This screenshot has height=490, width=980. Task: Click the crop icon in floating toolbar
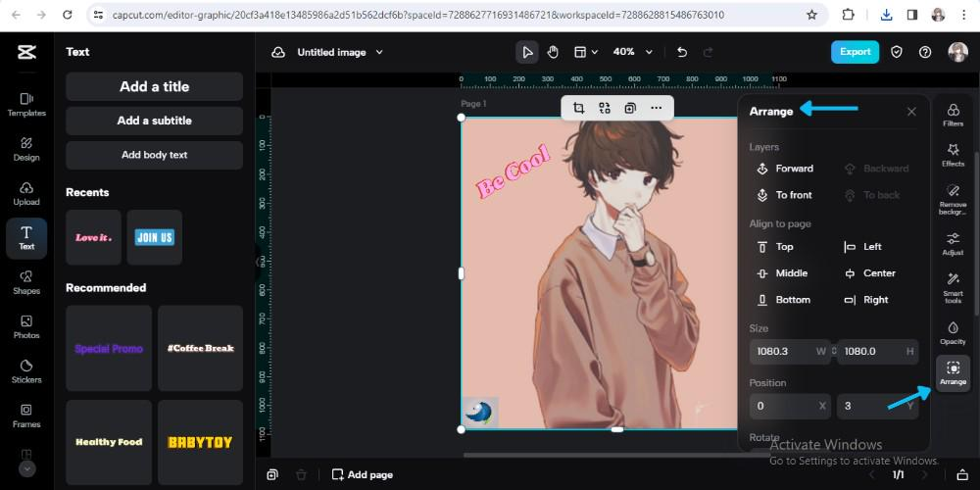(x=579, y=108)
